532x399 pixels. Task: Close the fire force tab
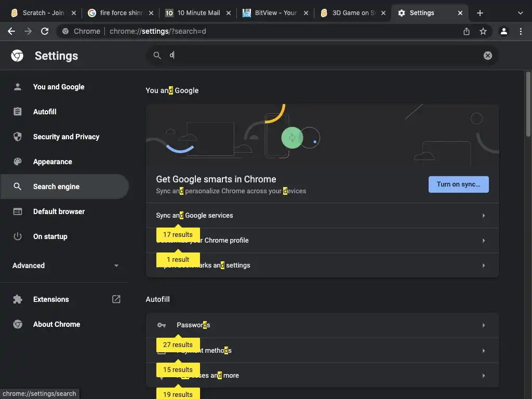tap(151, 13)
